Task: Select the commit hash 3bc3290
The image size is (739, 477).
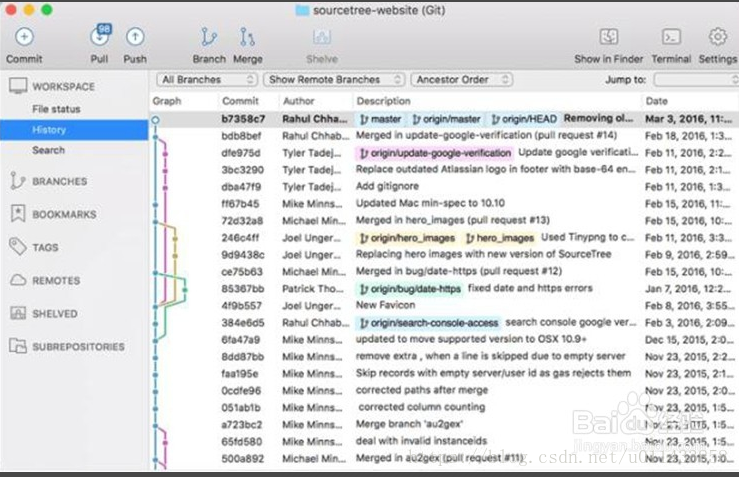Action: pyautogui.click(x=242, y=170)
